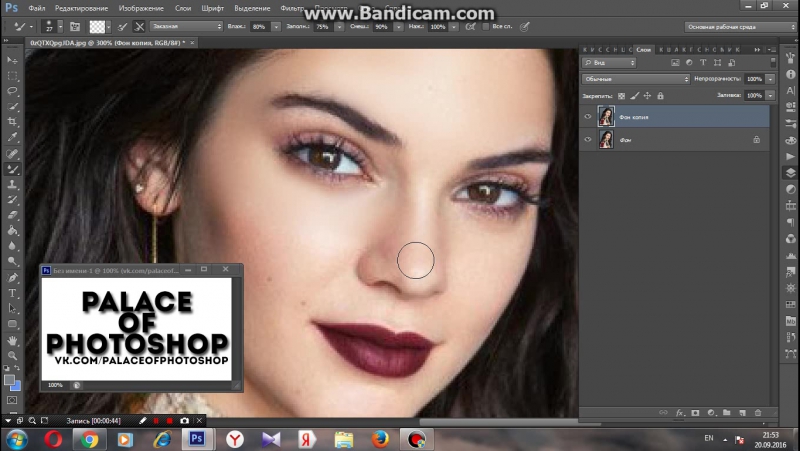800x451 pixels.
Task: Toggle lock position icon
Action: 647,95
